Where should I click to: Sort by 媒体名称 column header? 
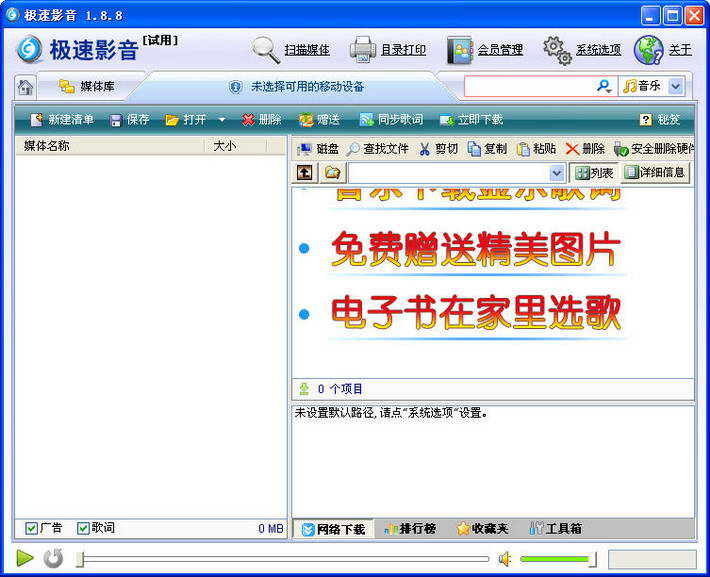[110, 146]
